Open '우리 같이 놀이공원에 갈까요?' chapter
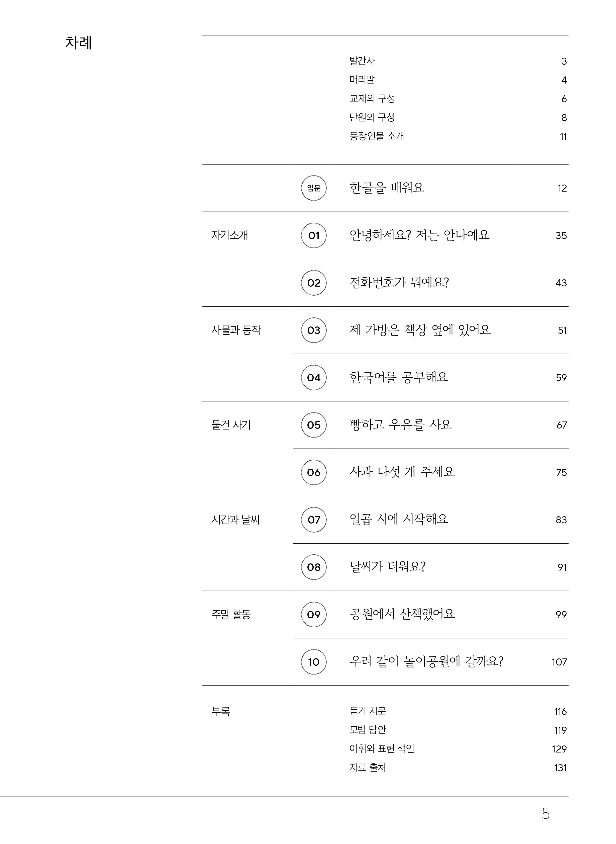616x844 pixels. [x=426, y=661]
